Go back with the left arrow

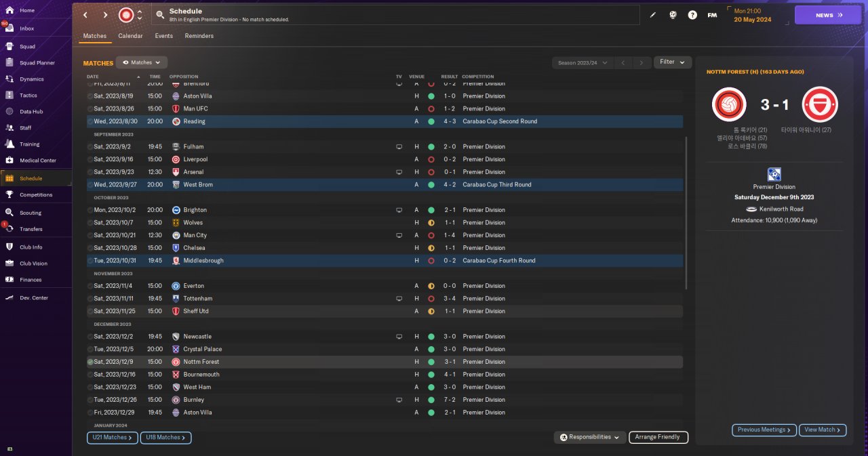pyautogui.click(x=85, y=15)
